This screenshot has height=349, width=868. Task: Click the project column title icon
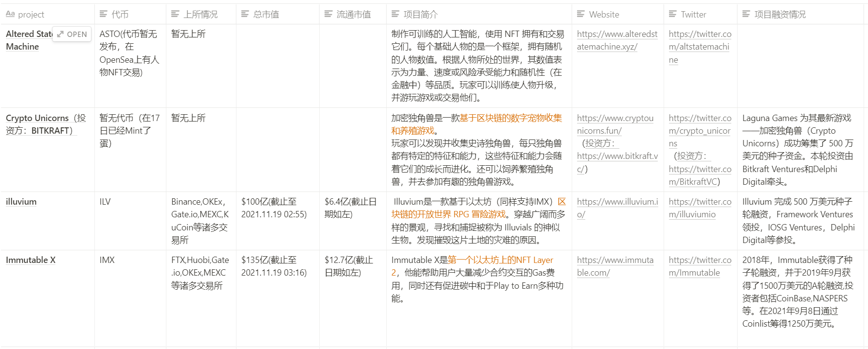pos(10,14)
